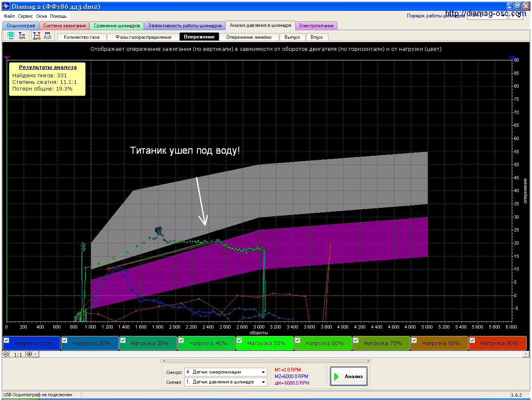Toggle the Нагрузка 50% checkbox
532x400 pixels.
239,340
